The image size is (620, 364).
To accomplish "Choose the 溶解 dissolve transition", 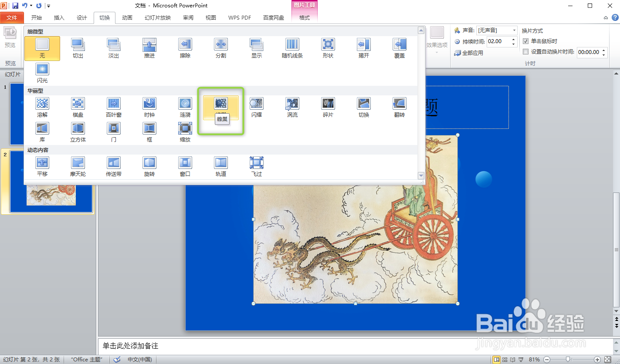I will (42, 108).
